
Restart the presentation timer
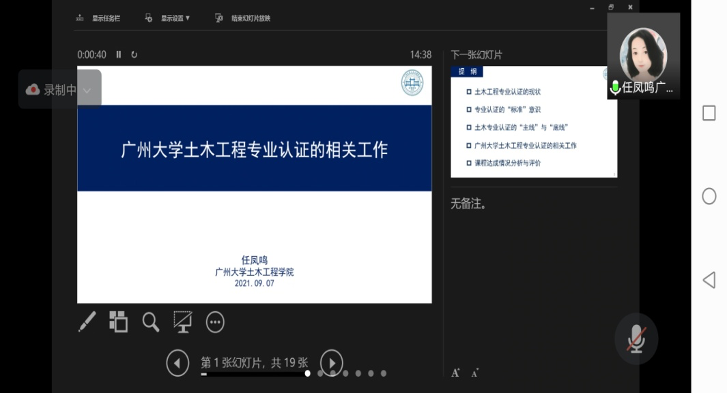pyautogui.click(x=134, y=55)
